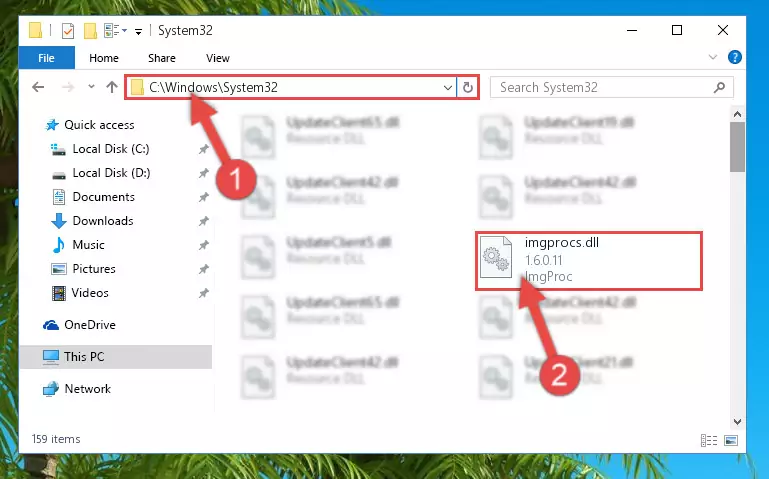Open the View ribbon tab
769x479 pixels.
218,58
